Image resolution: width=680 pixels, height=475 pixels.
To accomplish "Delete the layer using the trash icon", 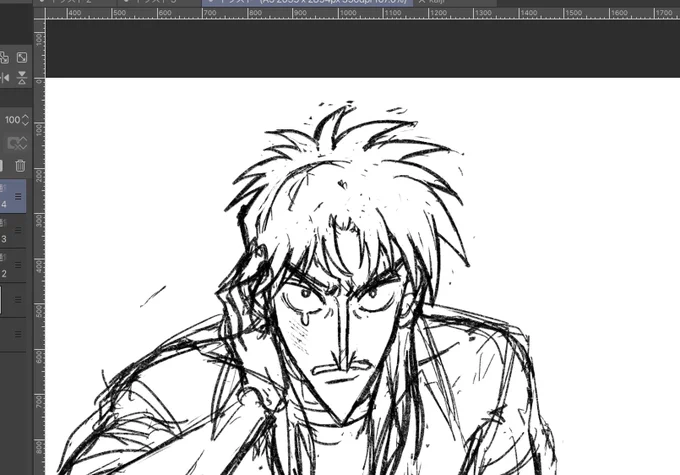I will pyautogui.click(x=20, y=165).
